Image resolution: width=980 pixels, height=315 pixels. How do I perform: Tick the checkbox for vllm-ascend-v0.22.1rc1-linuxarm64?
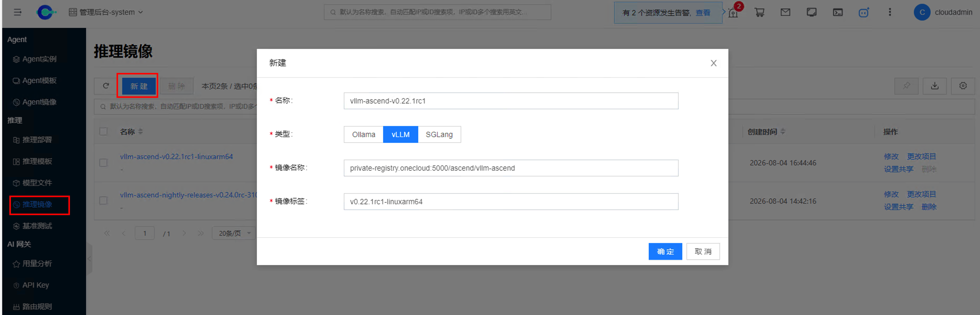click(x=104, y=163)
